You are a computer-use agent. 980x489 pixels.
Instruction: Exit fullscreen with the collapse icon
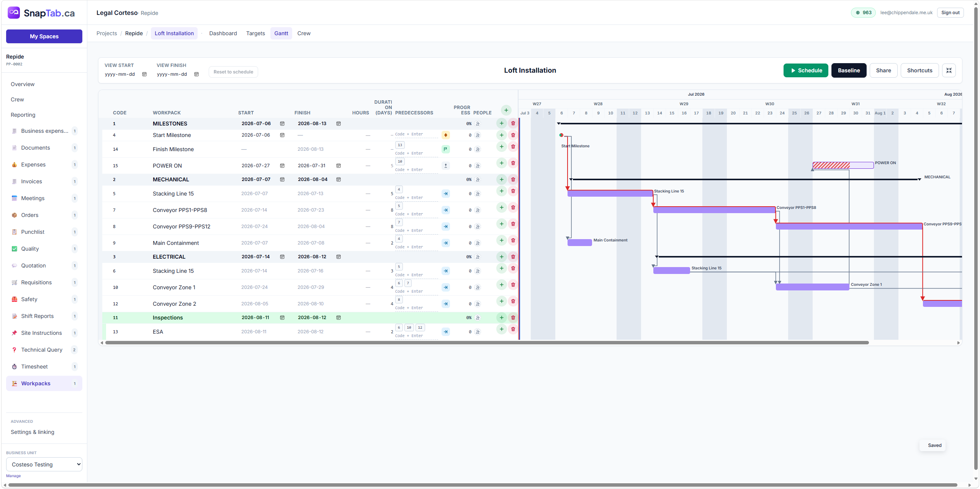point(949,70)
